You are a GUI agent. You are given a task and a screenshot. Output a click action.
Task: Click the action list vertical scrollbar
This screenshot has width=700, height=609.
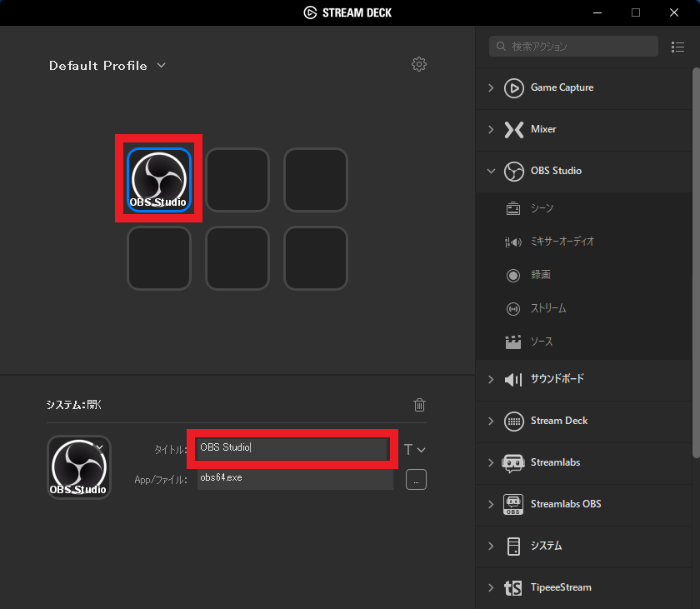[x=696, y=262]
